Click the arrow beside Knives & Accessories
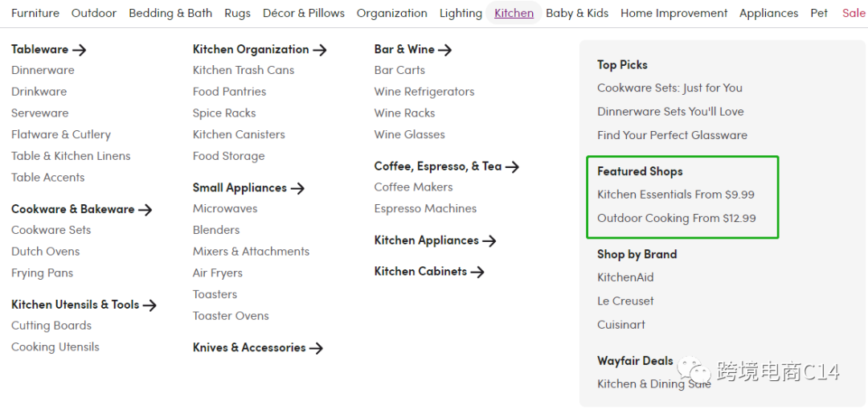The width and height of the screenshot is (868, 410). 316,348
